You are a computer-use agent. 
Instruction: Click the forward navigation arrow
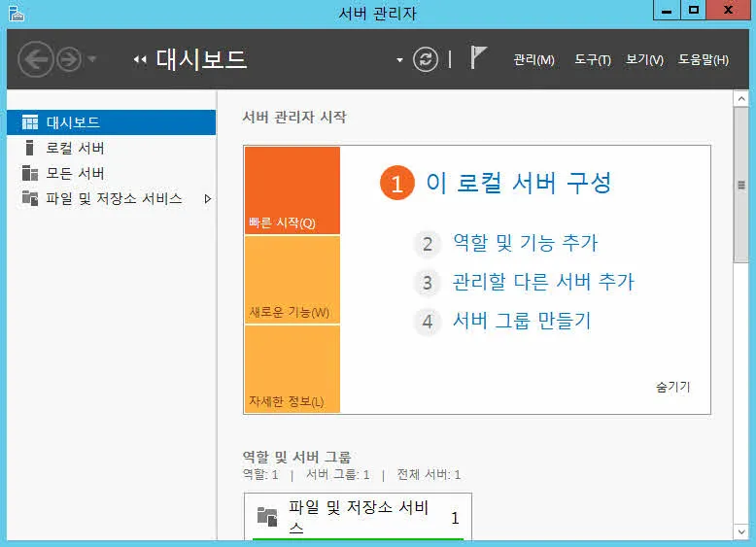(69, 59)
